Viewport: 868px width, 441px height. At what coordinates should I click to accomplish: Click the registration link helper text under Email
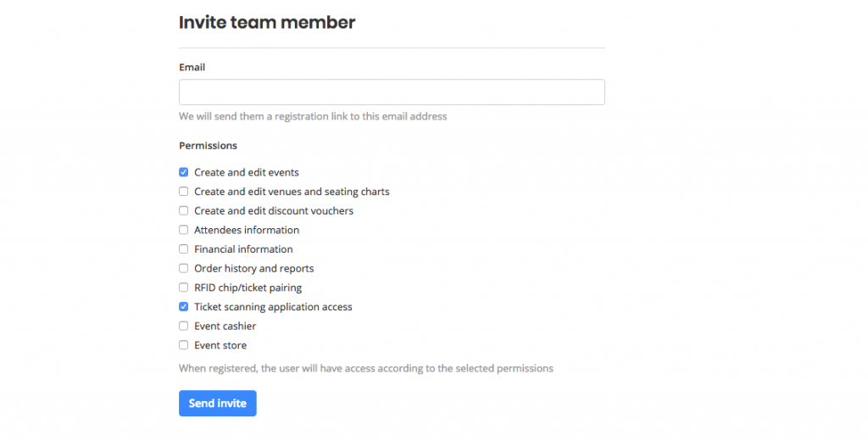click(313, 116)
